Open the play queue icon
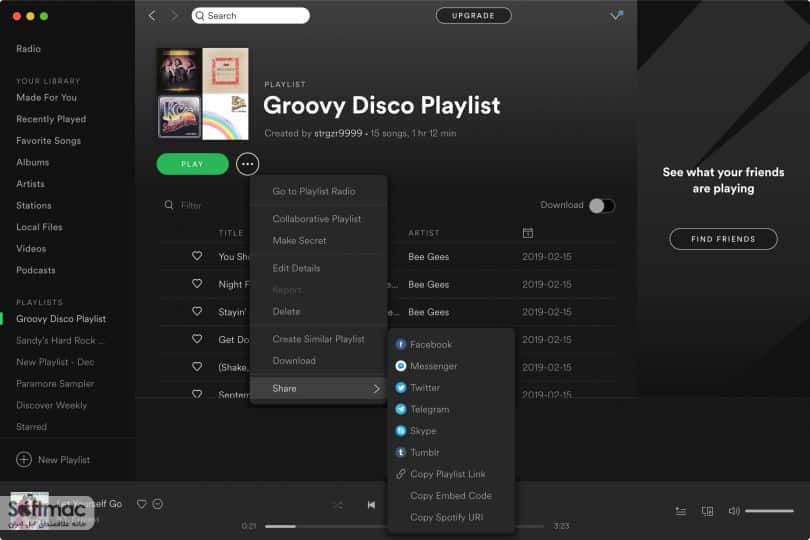810x540 pixels. click(x=681, y=511)
